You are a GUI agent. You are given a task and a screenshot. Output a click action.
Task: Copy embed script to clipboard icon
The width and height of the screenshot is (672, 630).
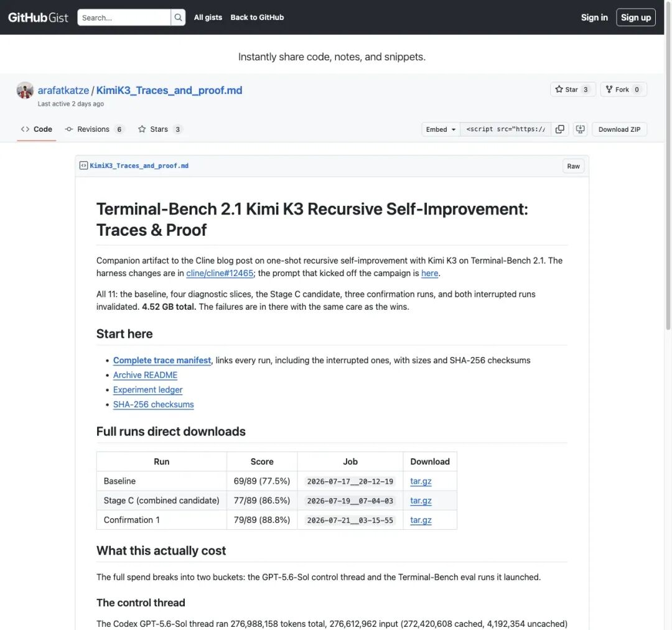point(560,129)
